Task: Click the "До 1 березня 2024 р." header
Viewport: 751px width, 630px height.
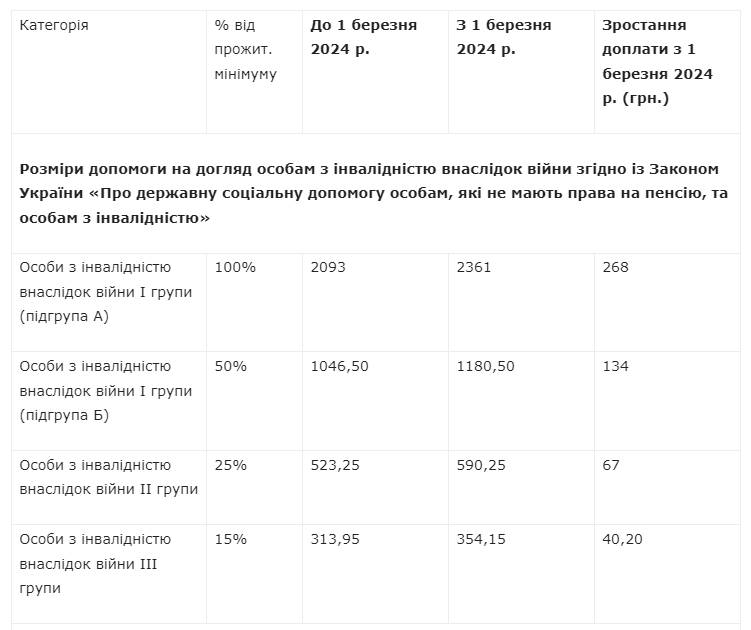Action: click(364, 37)
